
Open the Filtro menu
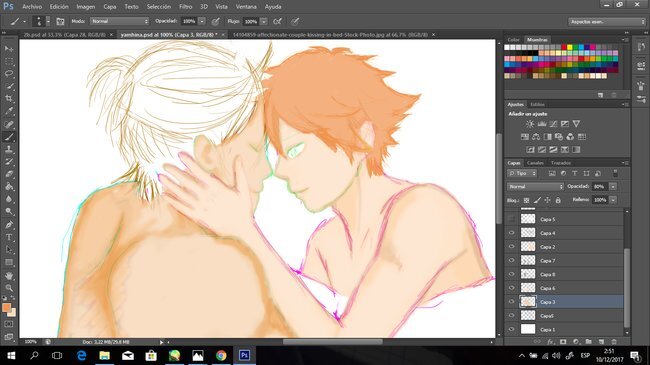tap(186, 7)
